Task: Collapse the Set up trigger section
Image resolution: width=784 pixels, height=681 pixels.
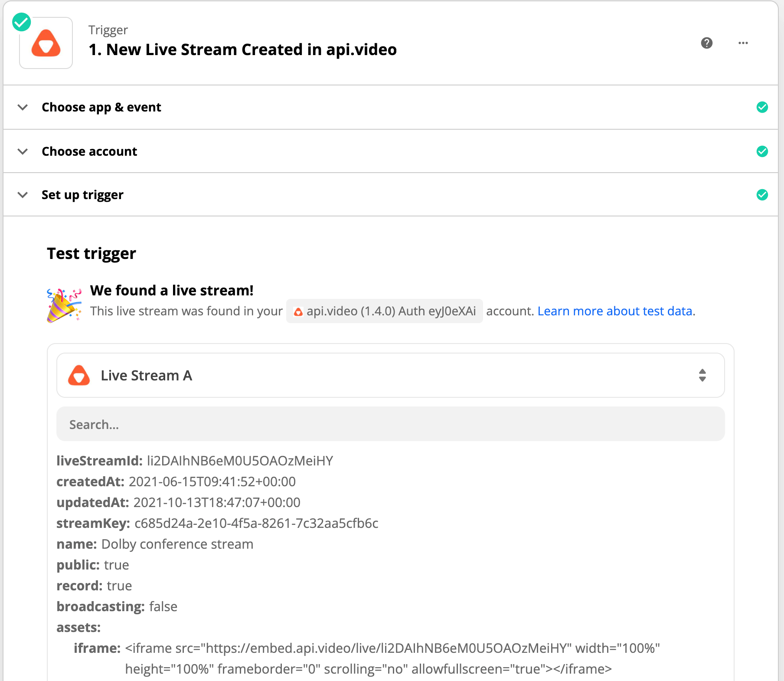Action: point(23,195)
